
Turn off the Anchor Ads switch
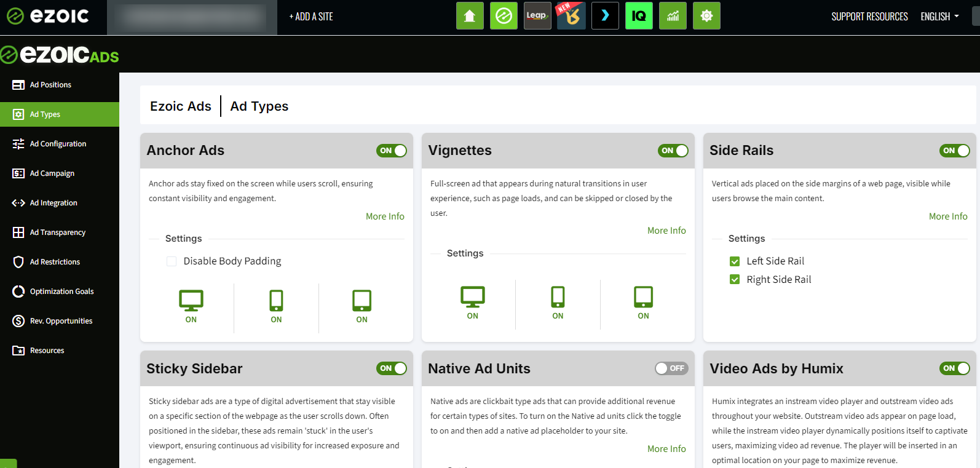[x=392, y=151]
